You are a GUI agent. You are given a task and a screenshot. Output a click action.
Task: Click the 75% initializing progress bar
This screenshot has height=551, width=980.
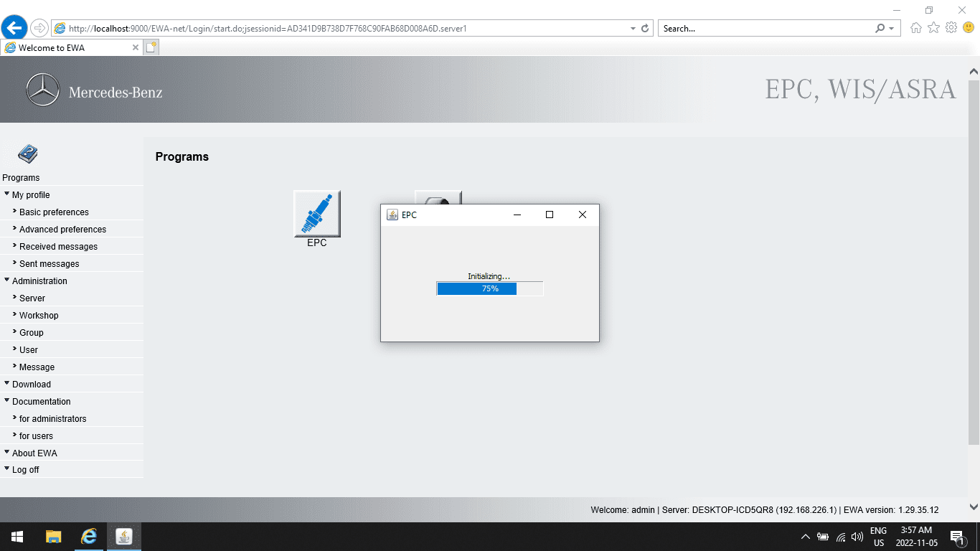point(490,288)
